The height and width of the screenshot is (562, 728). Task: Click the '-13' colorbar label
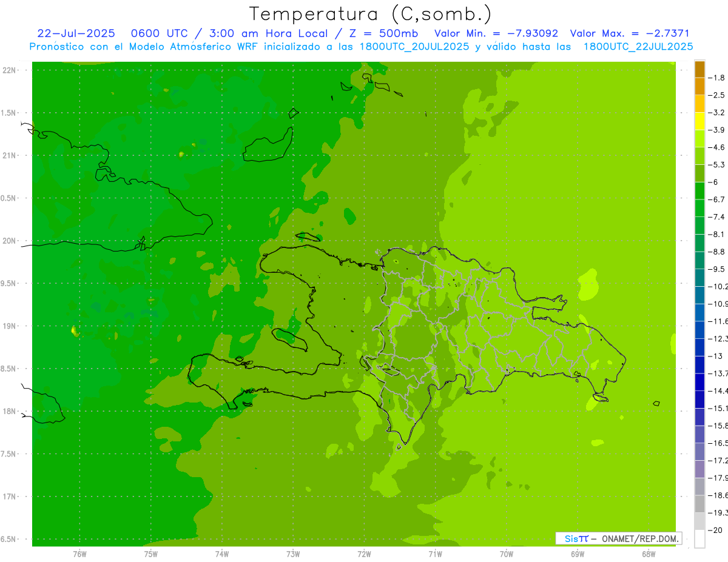716,356
